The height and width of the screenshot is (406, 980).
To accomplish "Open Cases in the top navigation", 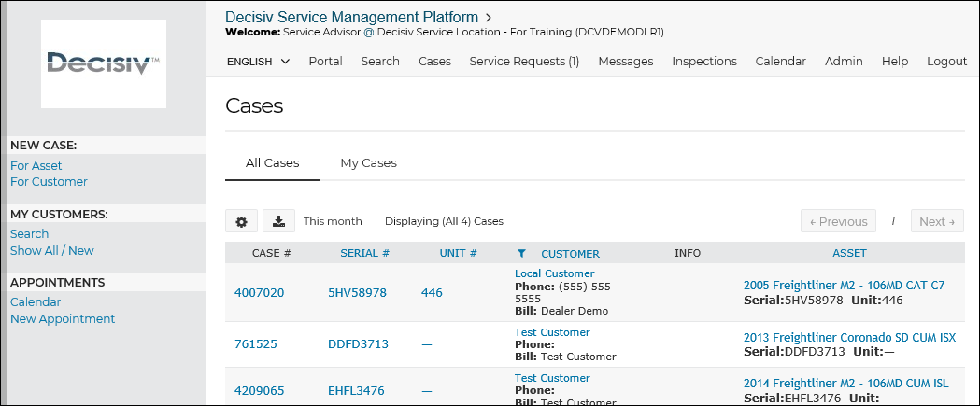I will [435, 62].
